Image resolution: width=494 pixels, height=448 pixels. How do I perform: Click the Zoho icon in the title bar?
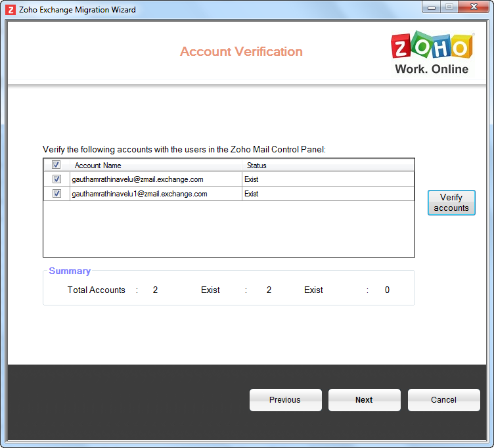point(11,10)
